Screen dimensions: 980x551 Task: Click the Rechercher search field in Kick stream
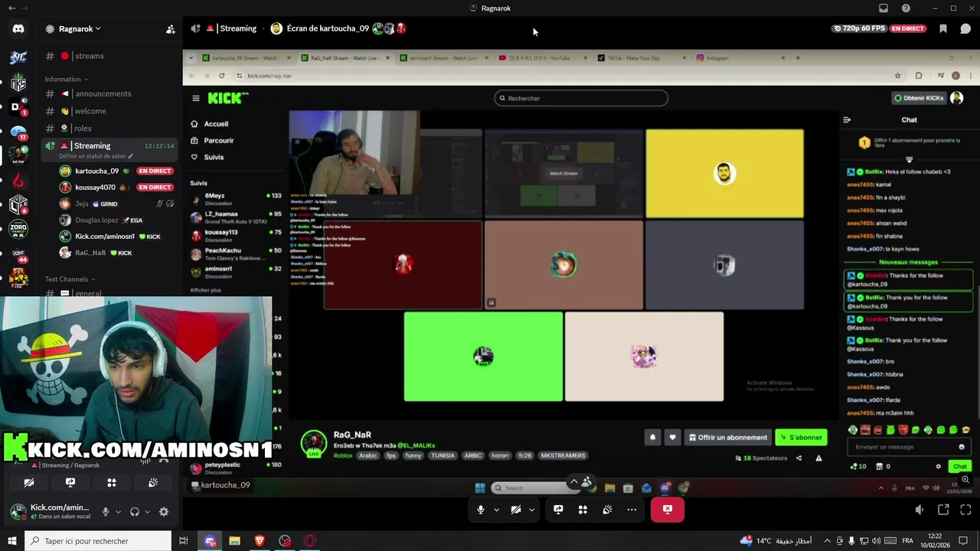click(x=581, y=98)
